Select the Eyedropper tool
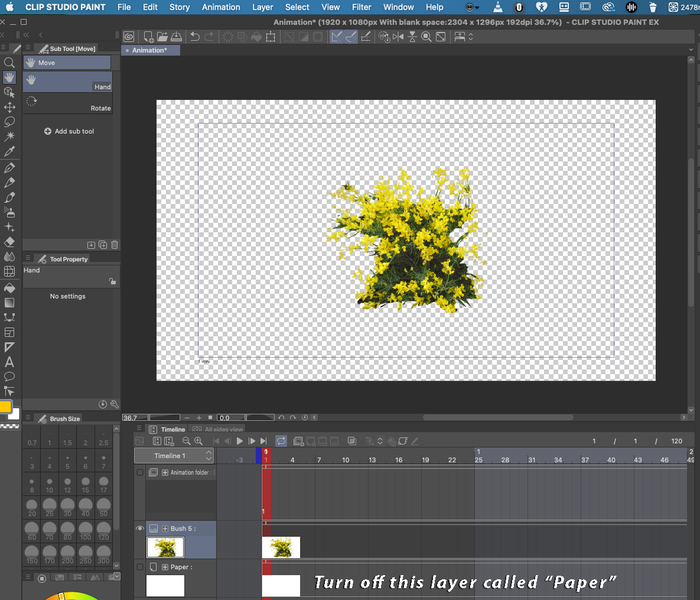Image resolution: width=700 pixels, height=600 pixels. pyautogui.click(x=9, y=151)
